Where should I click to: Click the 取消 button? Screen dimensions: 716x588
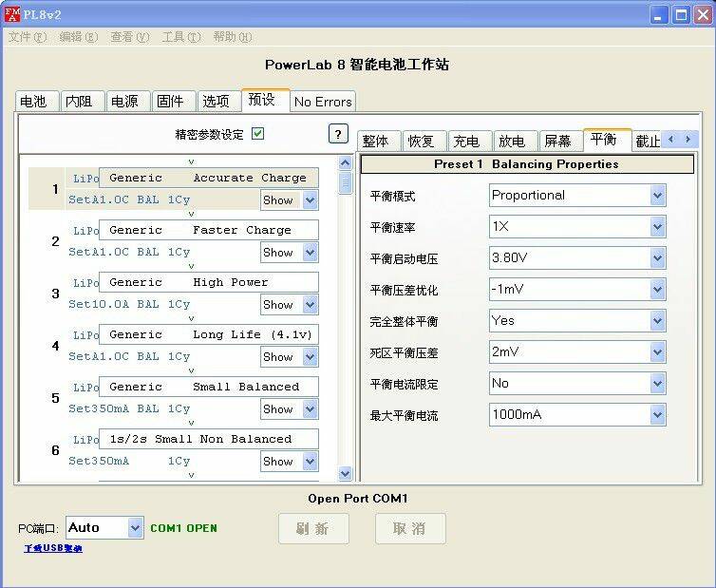(410, 528)
